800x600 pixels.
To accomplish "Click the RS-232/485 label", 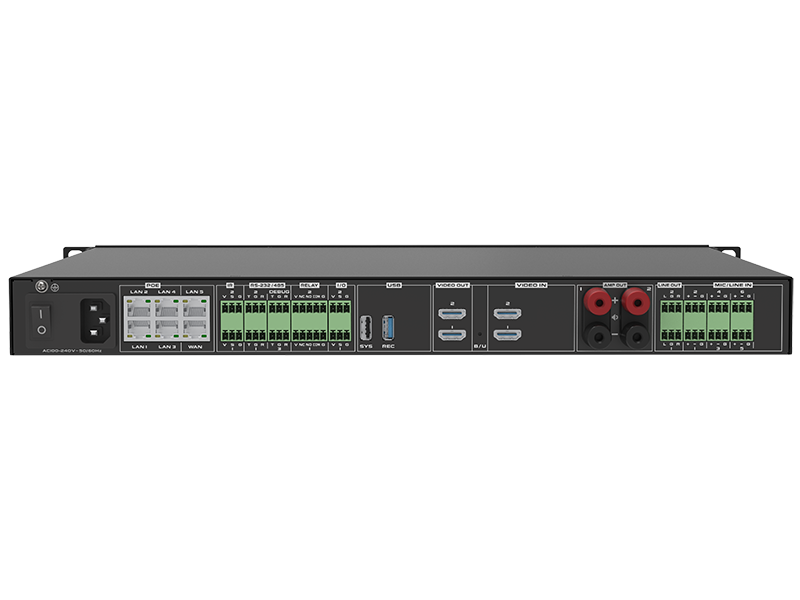I will pyautogui.click(x=266, y=285).
